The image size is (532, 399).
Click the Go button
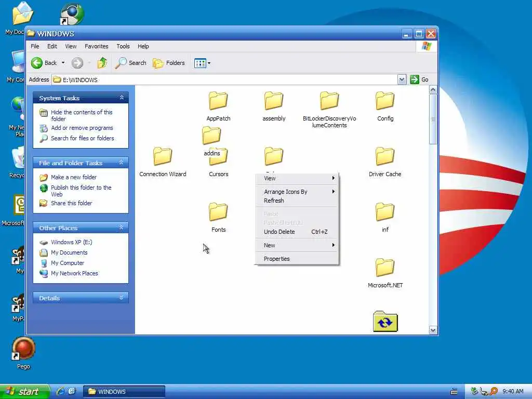point(419,79)
